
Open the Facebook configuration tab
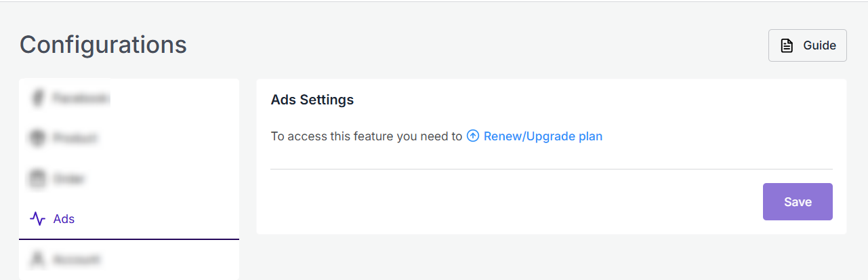coord(81,98)
